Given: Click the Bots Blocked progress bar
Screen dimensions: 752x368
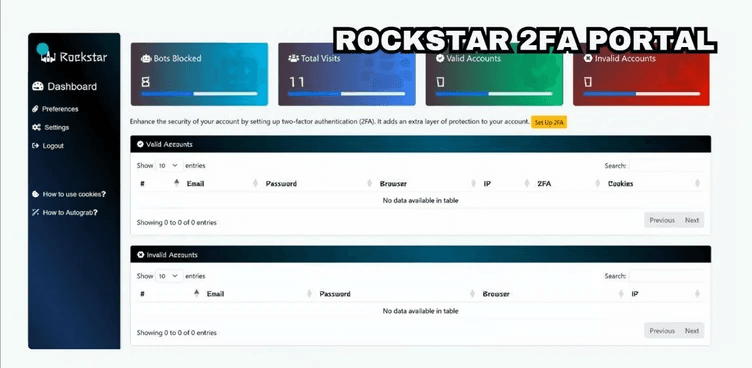Looking at the screenshot, I should 200,94.
